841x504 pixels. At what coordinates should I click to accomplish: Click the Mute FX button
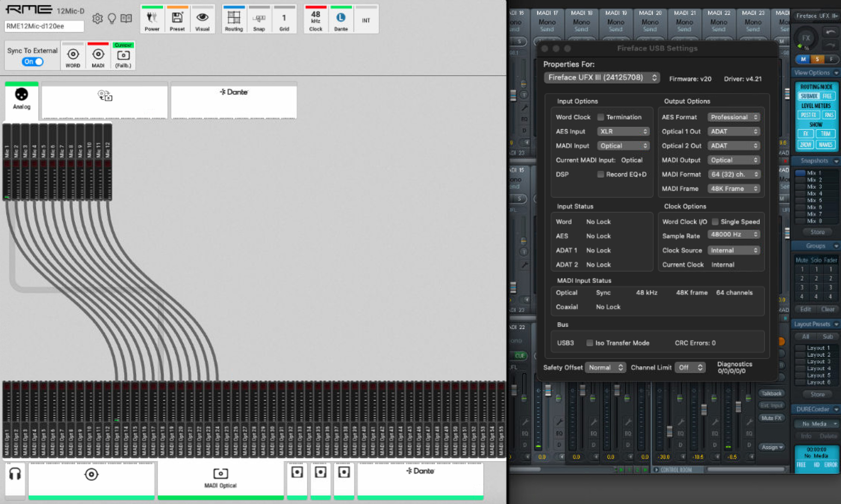[x=772, y=418]
